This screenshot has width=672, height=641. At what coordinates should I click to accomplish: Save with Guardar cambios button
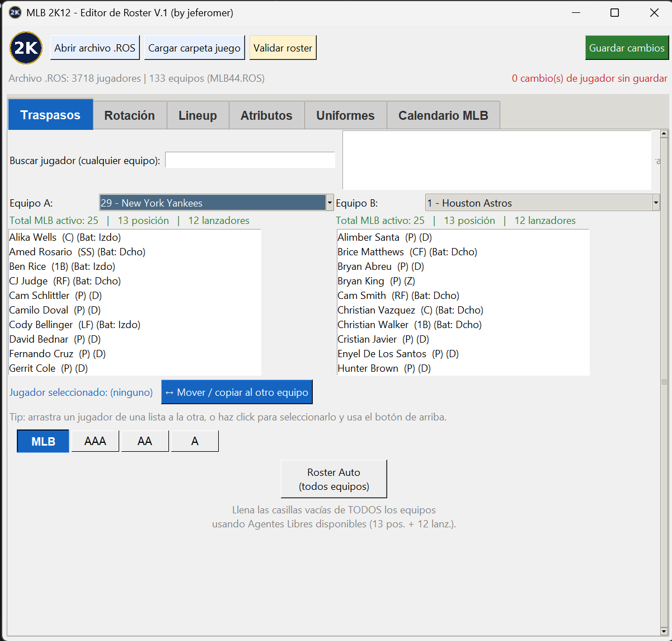point(627,48)
